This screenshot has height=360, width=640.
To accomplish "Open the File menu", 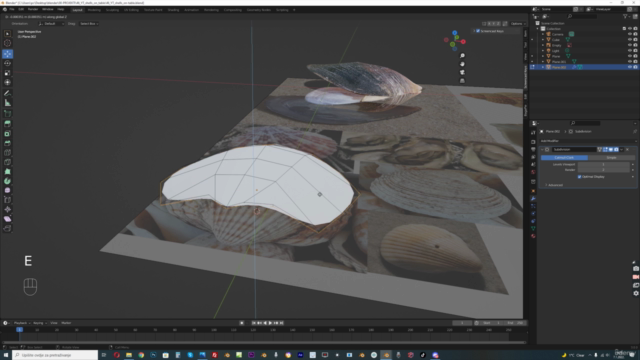I will 12,9.
